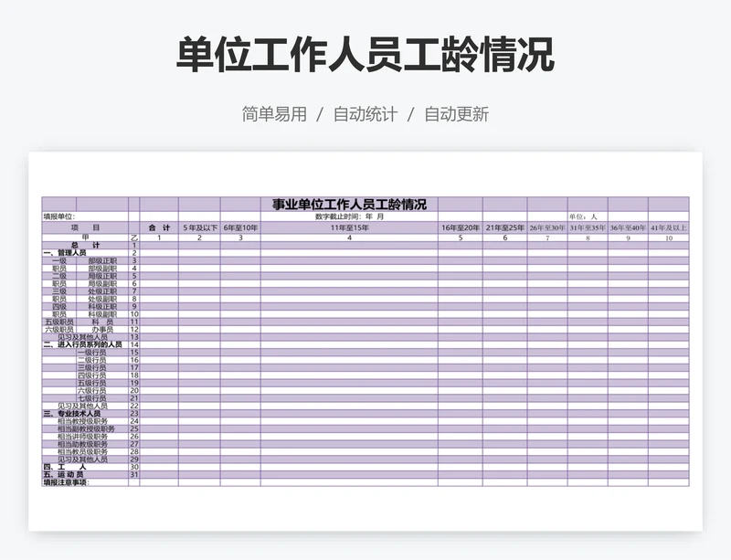
Task: Select the 26年至30年 column header
Action: [547, 227]
